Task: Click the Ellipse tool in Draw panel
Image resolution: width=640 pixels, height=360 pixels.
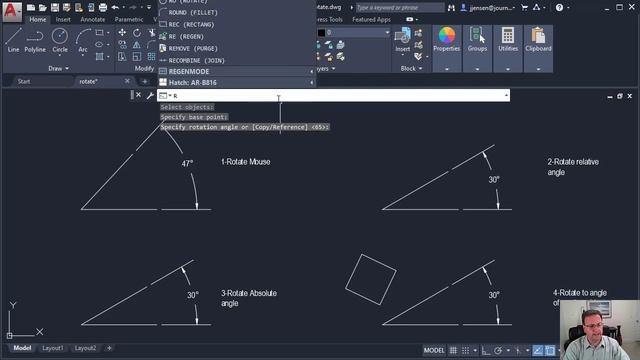Action: (x=100, y=44)
